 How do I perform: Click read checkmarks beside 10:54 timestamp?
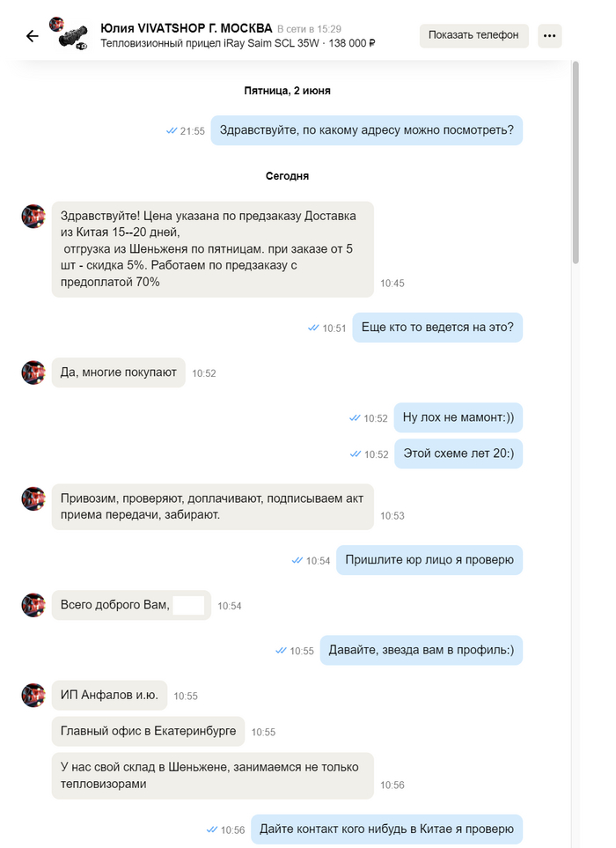297,560
